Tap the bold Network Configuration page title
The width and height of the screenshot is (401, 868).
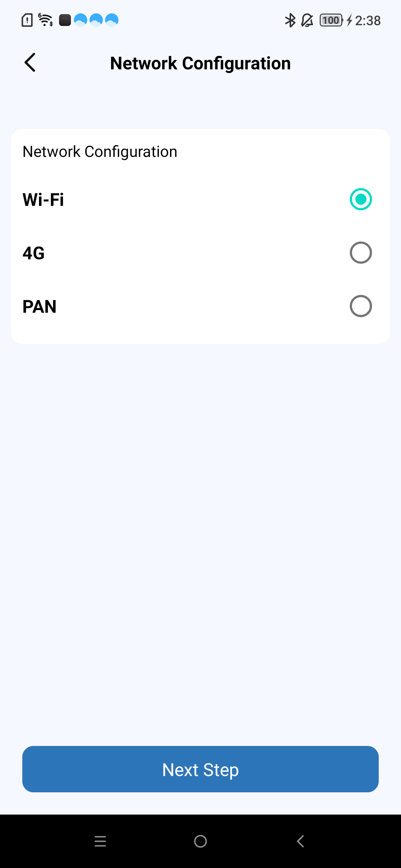200,63
